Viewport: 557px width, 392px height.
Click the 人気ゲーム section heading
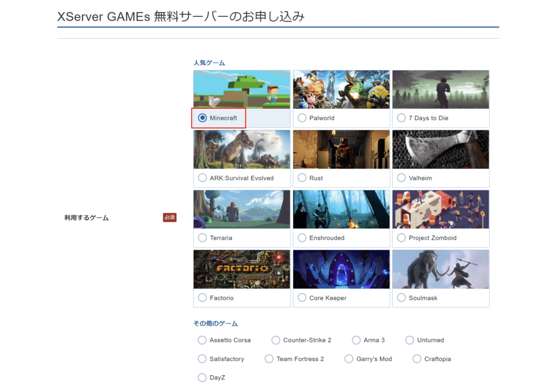pos(209,63)
